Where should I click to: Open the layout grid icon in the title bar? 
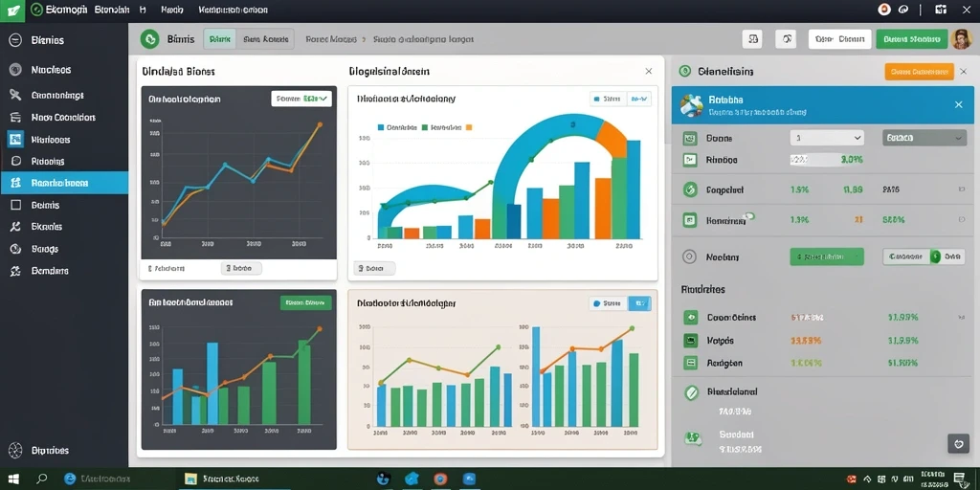(940, 10)
